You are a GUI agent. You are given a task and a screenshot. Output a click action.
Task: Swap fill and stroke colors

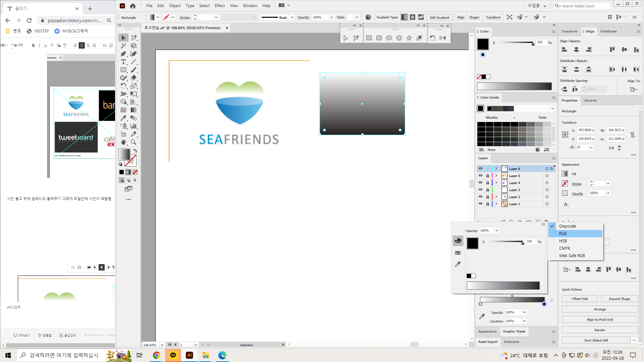click(135, 151)
